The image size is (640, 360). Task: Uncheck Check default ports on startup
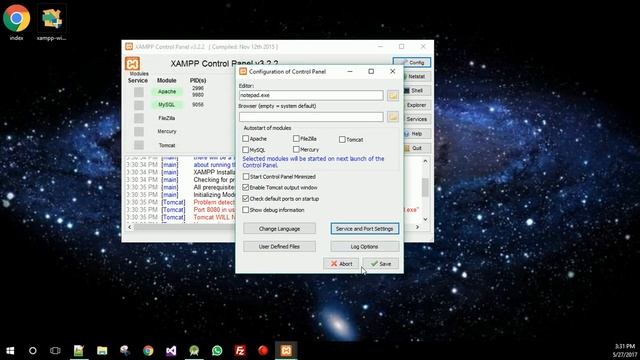pos(246,199)
